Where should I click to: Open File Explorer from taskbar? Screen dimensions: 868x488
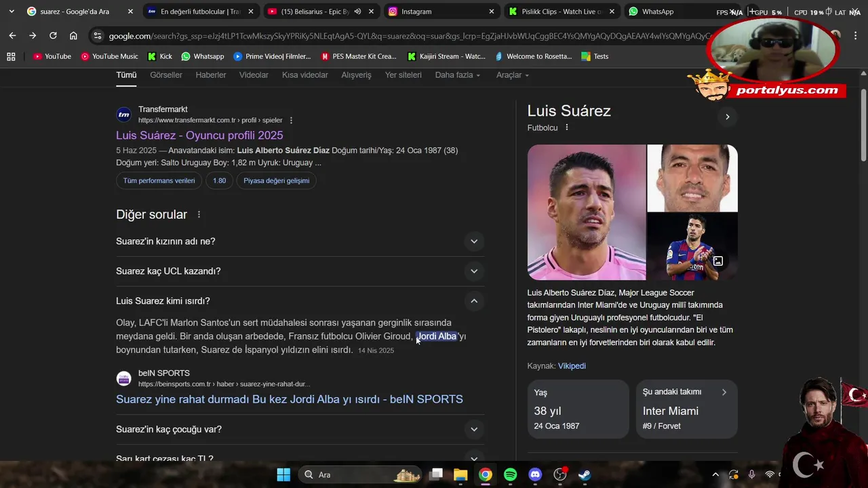point(460,474)
